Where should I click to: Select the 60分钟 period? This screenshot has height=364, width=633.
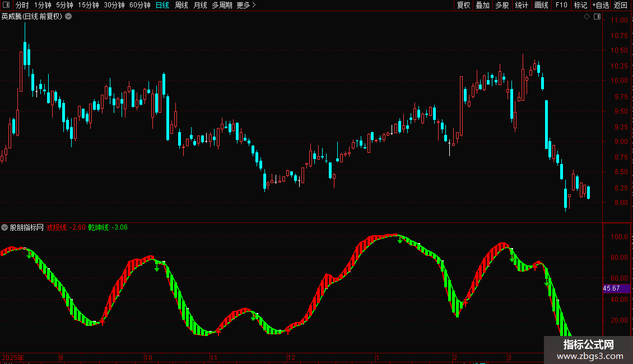coord(140,5)
